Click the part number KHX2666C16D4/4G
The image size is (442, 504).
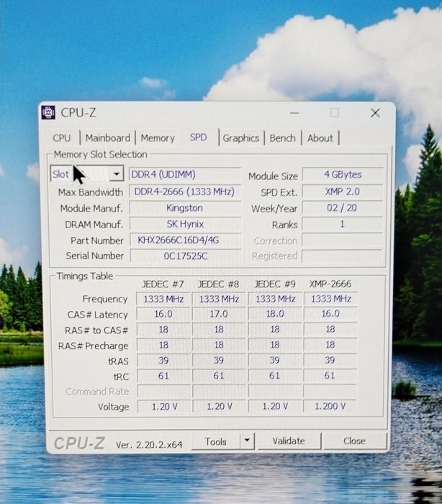[x=185, y=240]
